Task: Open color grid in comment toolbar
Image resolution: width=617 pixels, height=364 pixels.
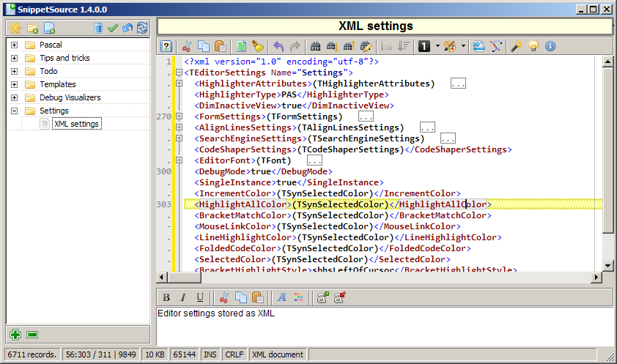Action: click(299, 297)
